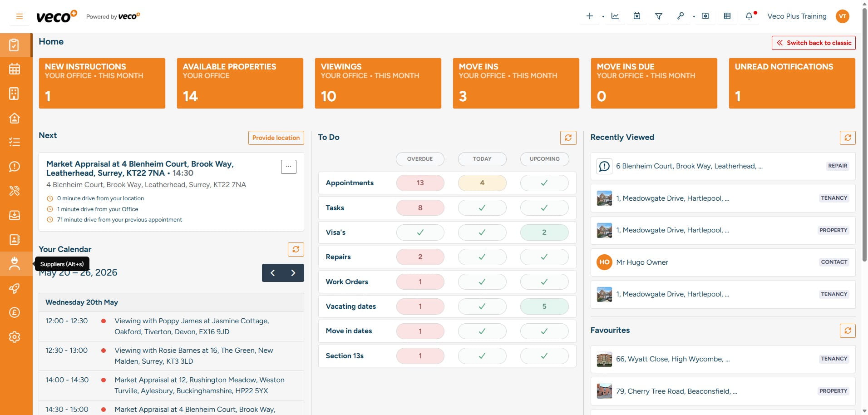Open 66, Wyatt Close favourite
Viewport: 868px width, 415px height.
tap(723, 359)
